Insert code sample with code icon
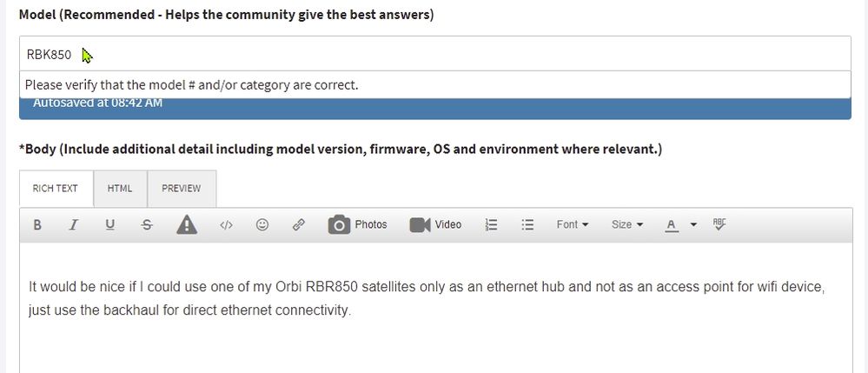This screenshot has height=373, width=868. pyautogui.click(x=226, y=225)
